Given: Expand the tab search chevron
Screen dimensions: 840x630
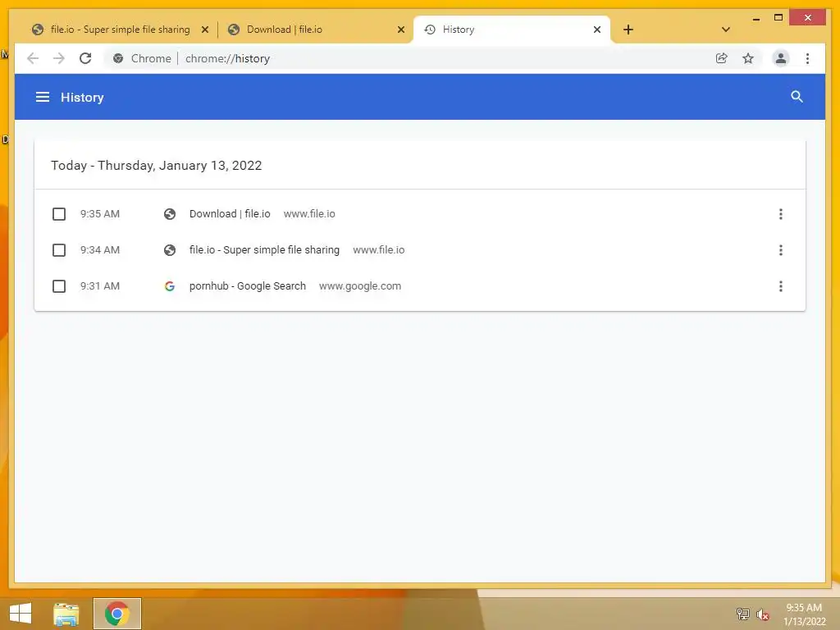Looking at the screenshot, I should pyautogui.click(x=725, y=30).
